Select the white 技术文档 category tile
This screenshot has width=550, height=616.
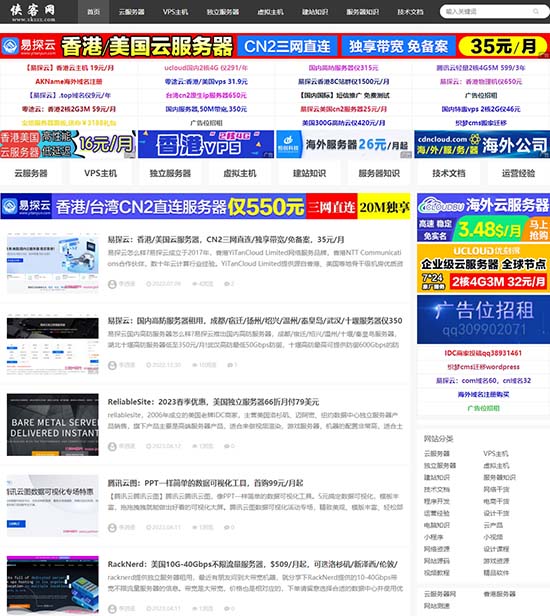click(449, 173)
